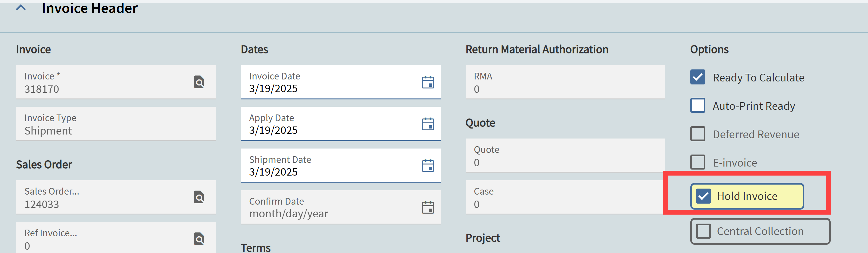
Task: Click the Quote number field
Action: (565, 155)
